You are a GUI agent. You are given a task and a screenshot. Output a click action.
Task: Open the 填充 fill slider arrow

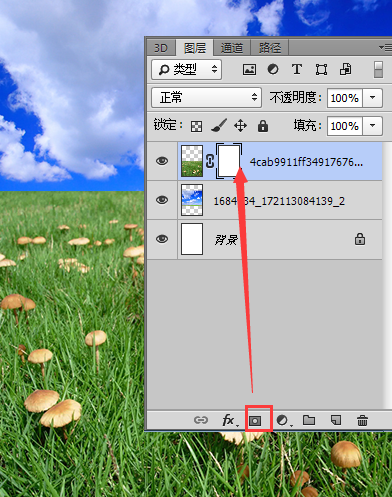tap(372, 126)
